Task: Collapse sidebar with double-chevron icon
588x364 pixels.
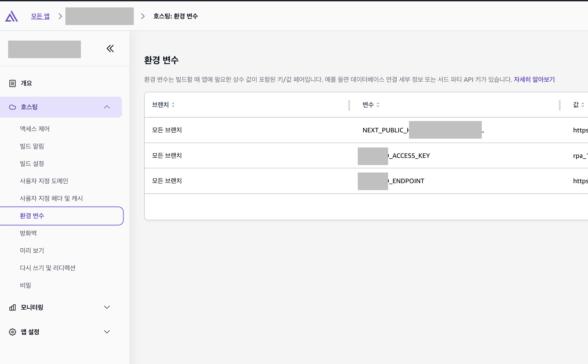Action: pos(110,49)
